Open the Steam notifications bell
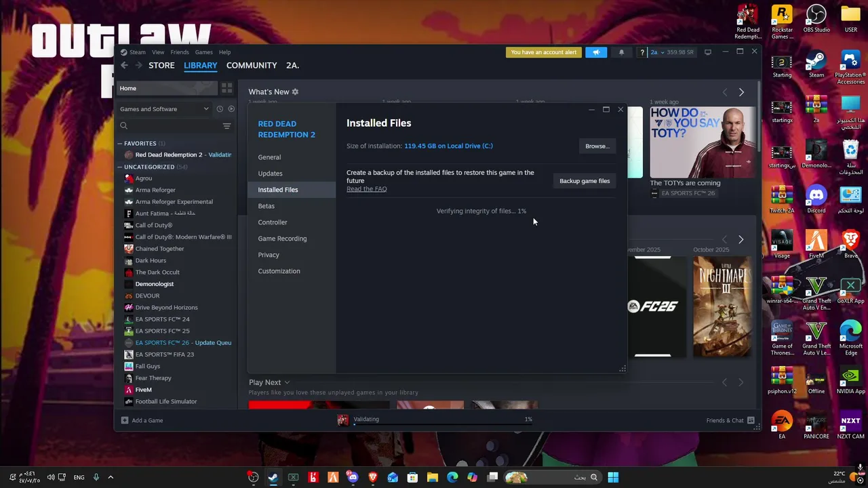This screenshot has height=488, width=868. point(621,52)
